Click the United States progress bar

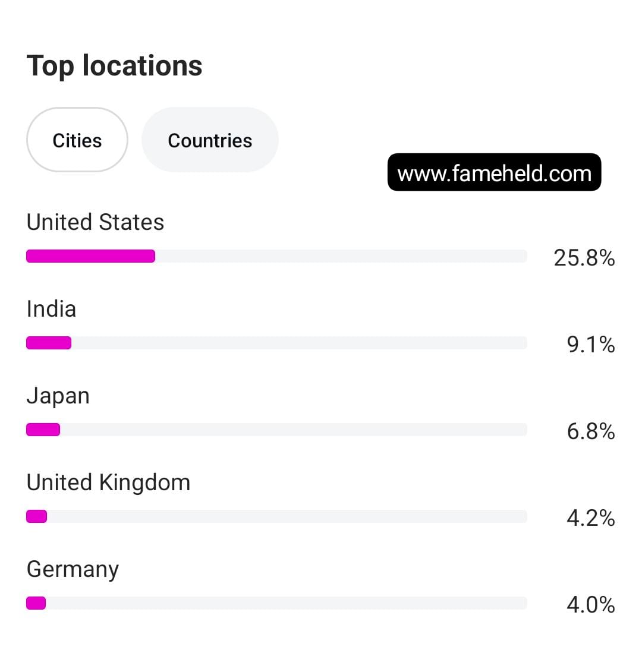90,256
